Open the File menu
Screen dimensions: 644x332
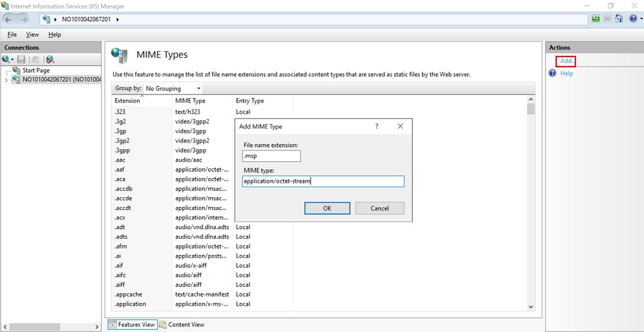[12, 35]
